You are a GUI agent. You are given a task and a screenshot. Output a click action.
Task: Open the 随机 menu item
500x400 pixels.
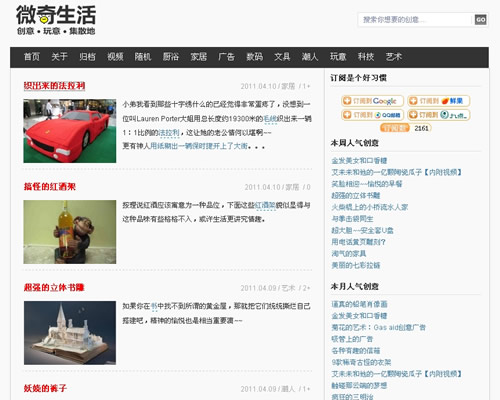143,57
